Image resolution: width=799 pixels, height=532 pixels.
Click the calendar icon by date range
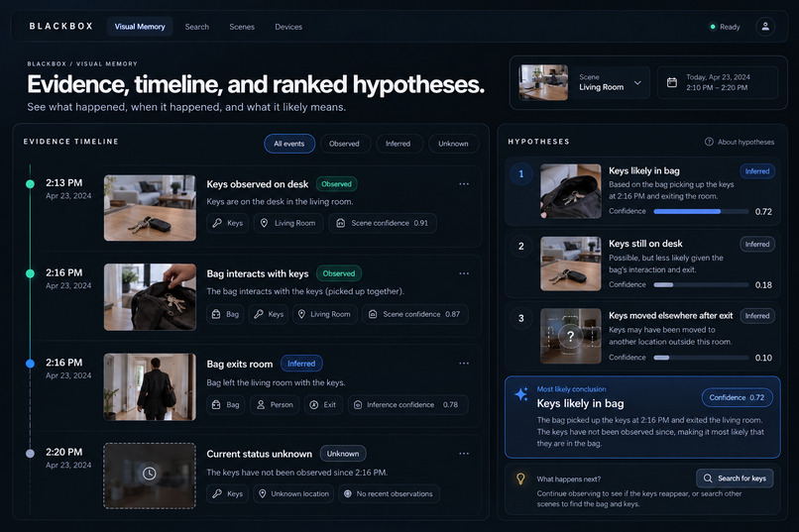point(672,82)
